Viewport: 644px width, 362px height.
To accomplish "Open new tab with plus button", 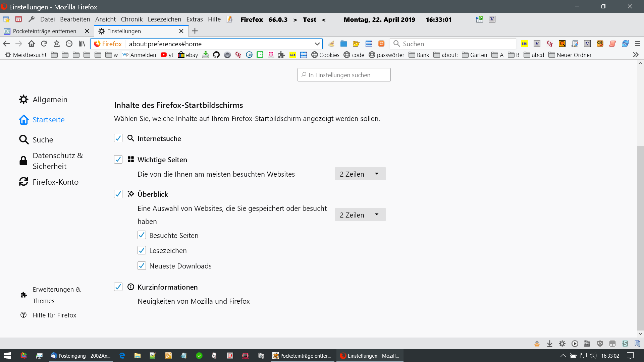I will pyautogui.click(x=195, y=31).
